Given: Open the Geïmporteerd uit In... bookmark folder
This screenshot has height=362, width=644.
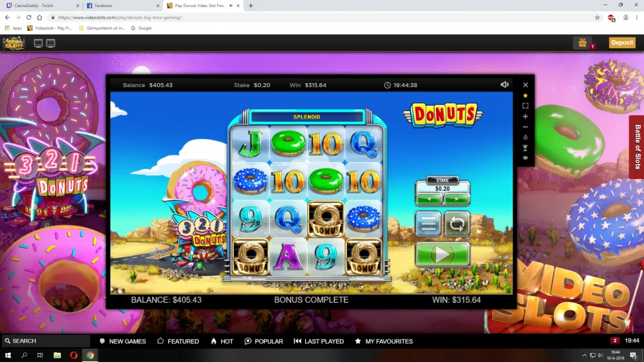Looking at the screenshot, I should tap(102, 28).
